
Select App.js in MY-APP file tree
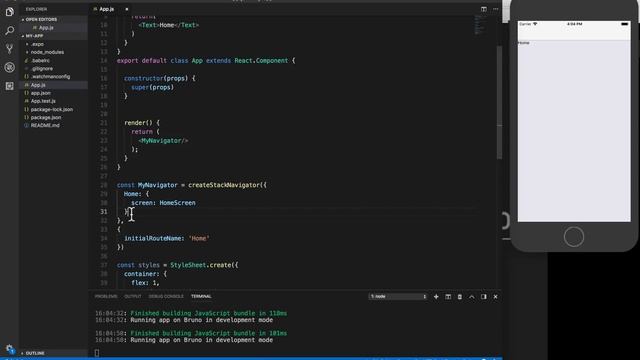click(x=38, y=85)
